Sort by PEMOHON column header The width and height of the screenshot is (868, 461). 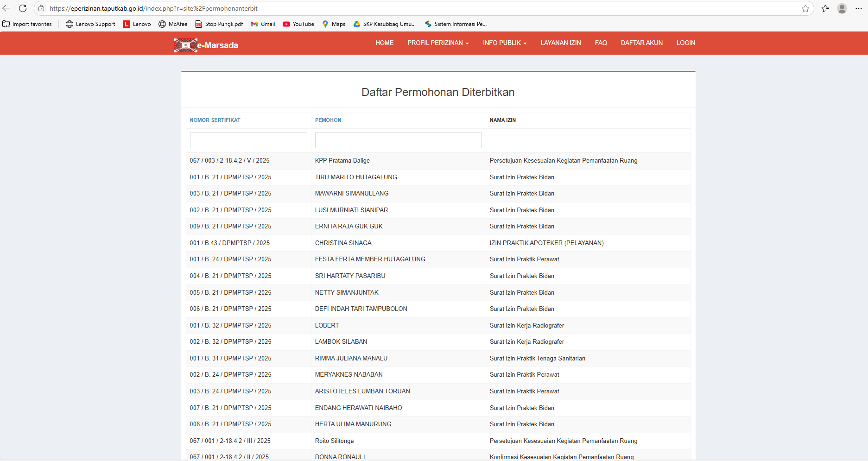(328, 120)
